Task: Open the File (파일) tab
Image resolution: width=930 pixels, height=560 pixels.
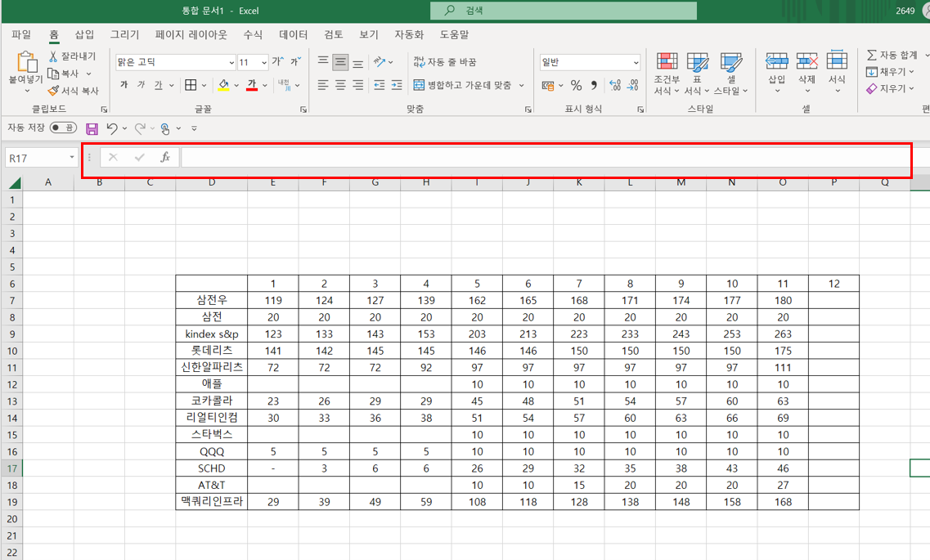Action: [x=21, y=34]
